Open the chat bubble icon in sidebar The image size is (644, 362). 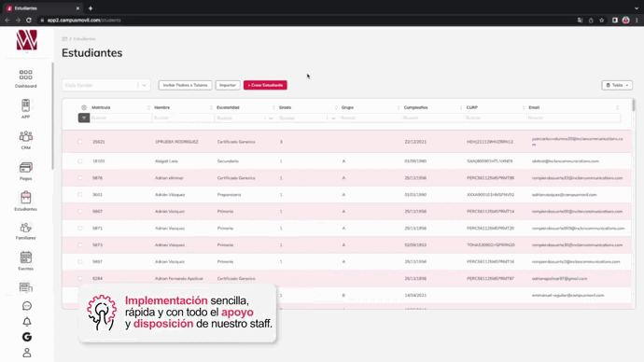point(27,306)
